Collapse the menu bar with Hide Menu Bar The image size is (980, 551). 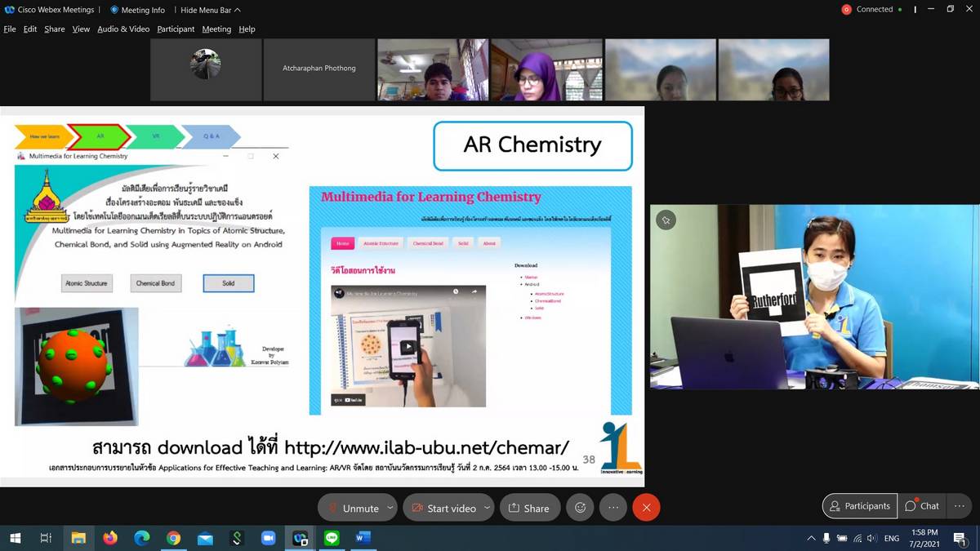tap(210, 10)
